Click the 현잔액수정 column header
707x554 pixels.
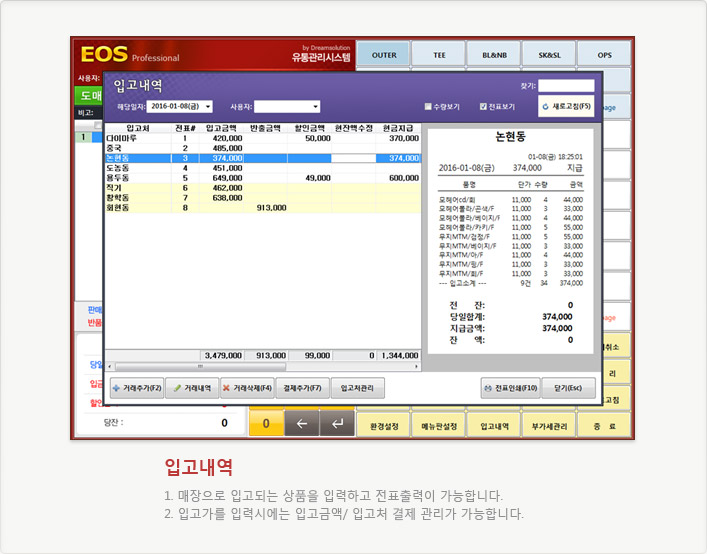click(x=354, y=128)
